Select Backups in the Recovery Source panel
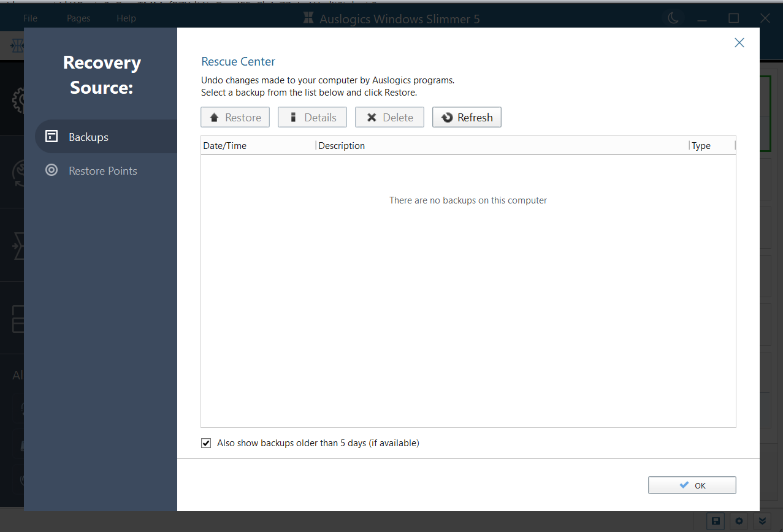This screenshot has width=783, height=532. pyautogui.click(x=106, y=137)
